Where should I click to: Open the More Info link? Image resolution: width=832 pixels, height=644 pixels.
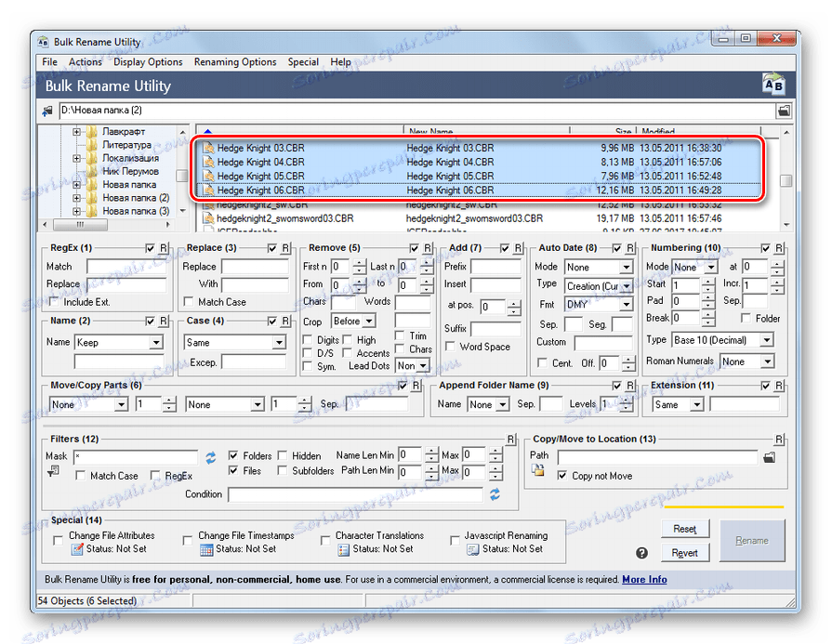(x=644, y=579)
